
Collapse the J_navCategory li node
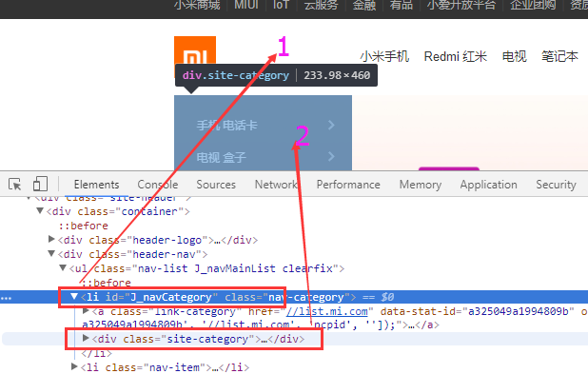74,296
